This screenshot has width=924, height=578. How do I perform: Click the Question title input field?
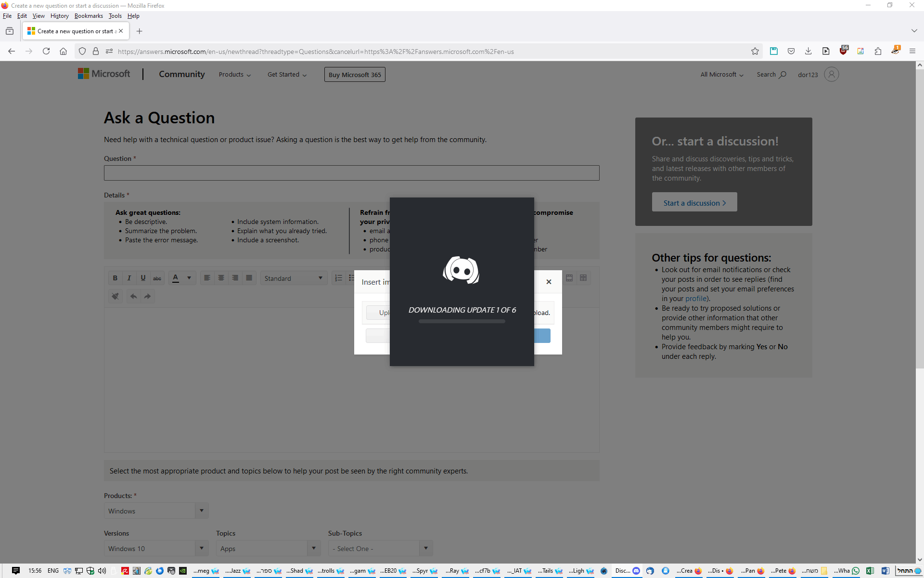point(351,173)
